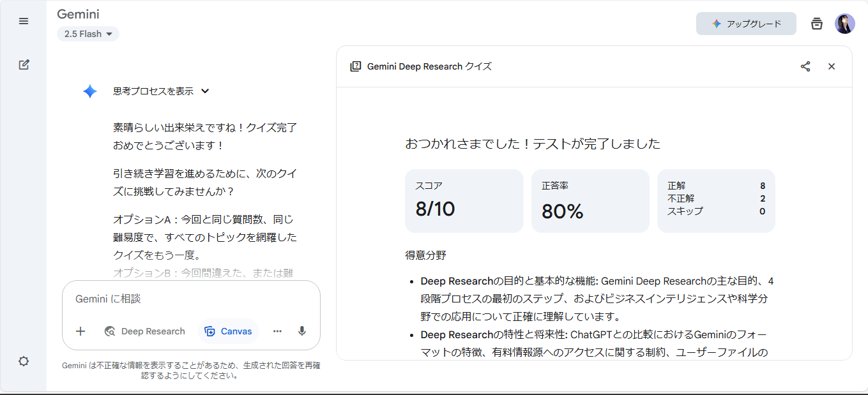Expand 思考プロセスを表示
868x395 pixels.
pyautogui.click(x=161, y=91)
